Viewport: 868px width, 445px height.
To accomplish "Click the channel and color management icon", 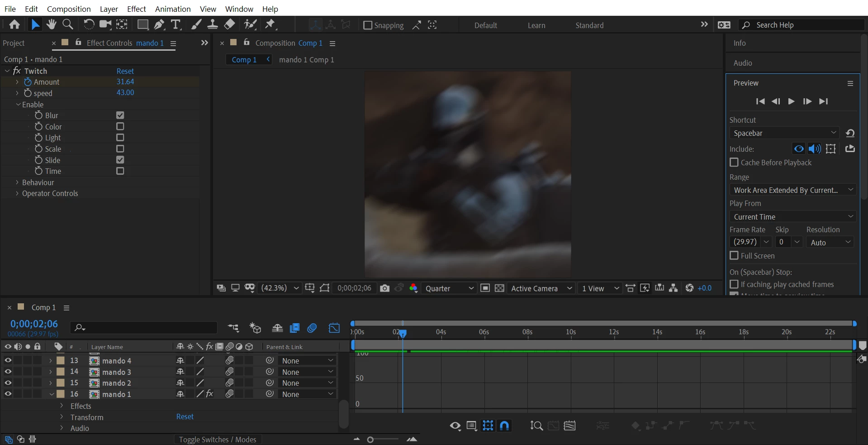I will (413, 288).
